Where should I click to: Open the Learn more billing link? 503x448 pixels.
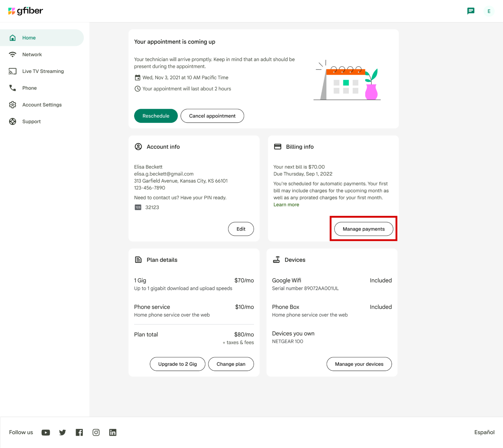pyautogui.click(x=286, y=204)
